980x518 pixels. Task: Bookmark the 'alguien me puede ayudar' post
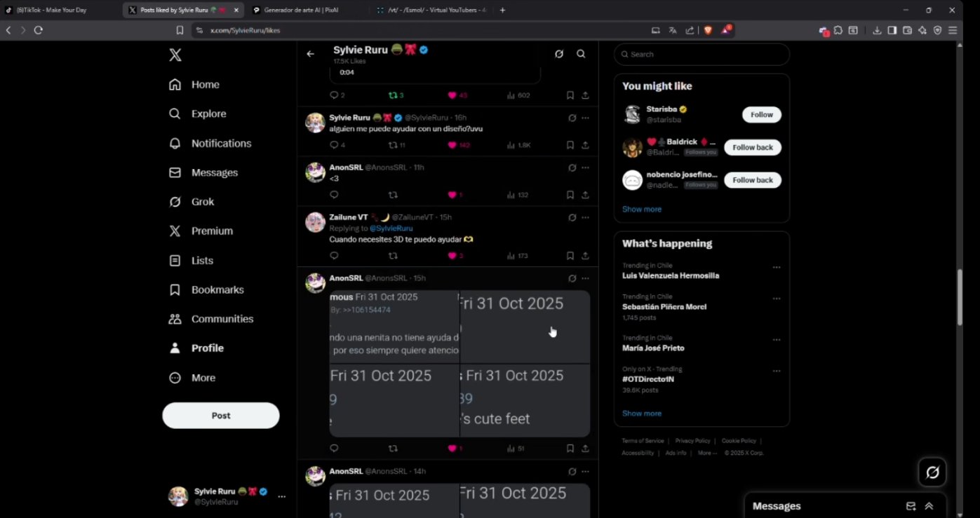(570, 145)
